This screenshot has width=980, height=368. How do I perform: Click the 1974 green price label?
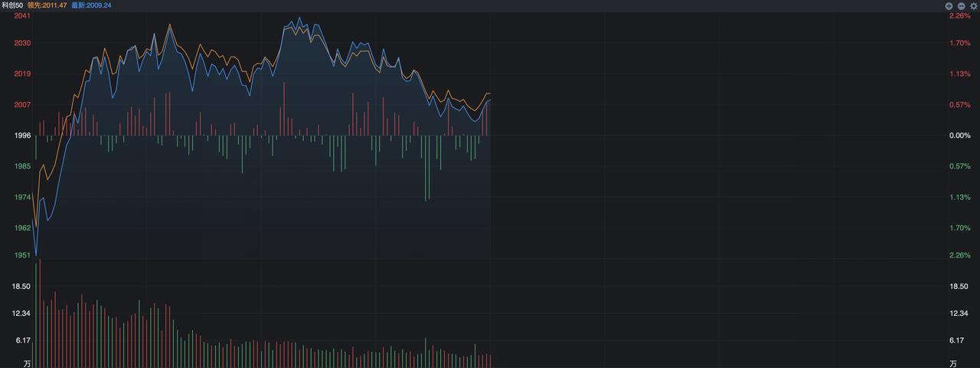pyautogui.click(x=23, y=197)
